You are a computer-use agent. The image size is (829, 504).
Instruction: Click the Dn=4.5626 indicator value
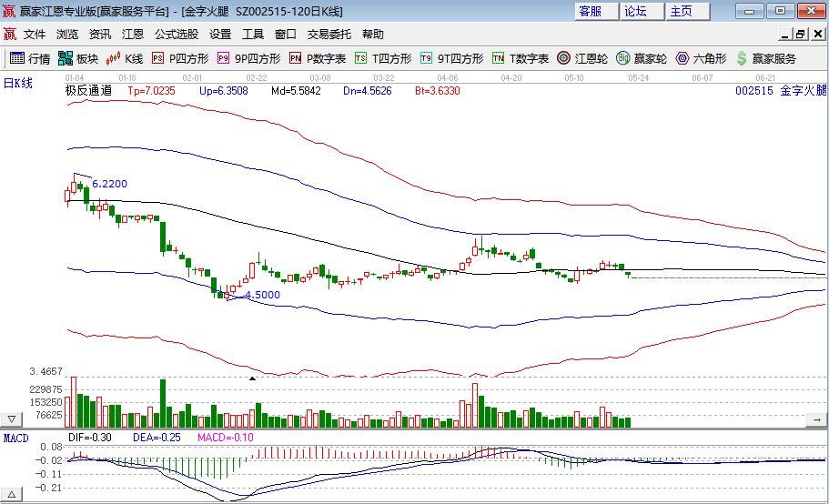coord(368,91)
